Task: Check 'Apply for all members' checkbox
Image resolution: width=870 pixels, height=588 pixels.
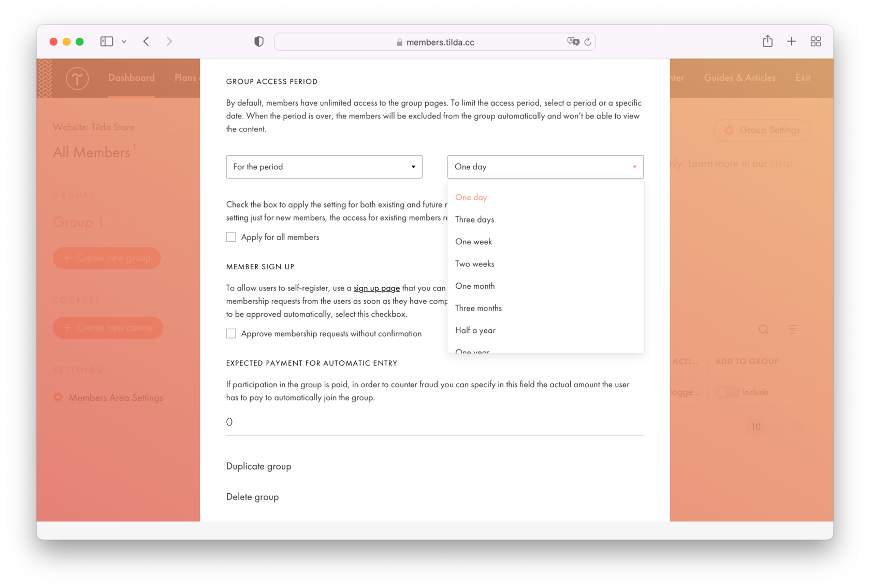Action: (x=231, y=237)
